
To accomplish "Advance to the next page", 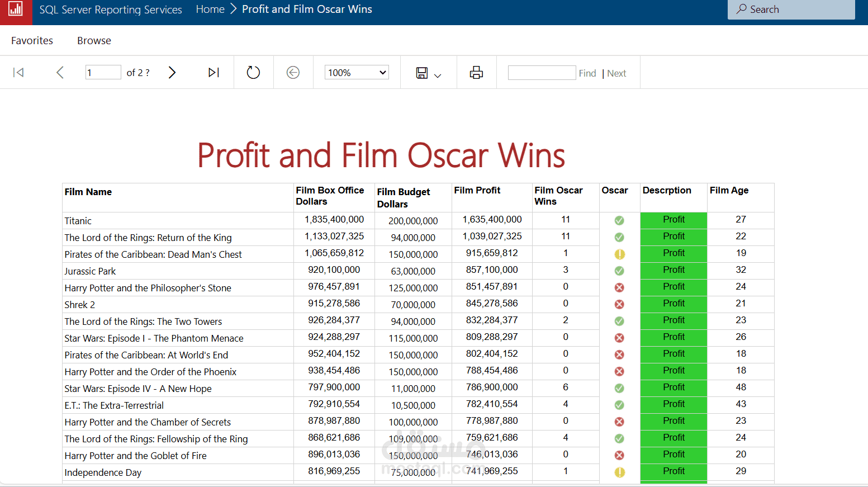I will point(172,72).
